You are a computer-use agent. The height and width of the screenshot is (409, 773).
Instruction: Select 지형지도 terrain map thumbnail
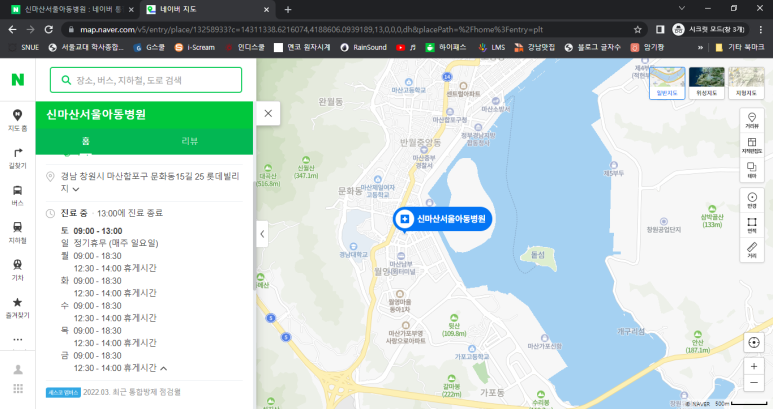[x=746, y=83]
